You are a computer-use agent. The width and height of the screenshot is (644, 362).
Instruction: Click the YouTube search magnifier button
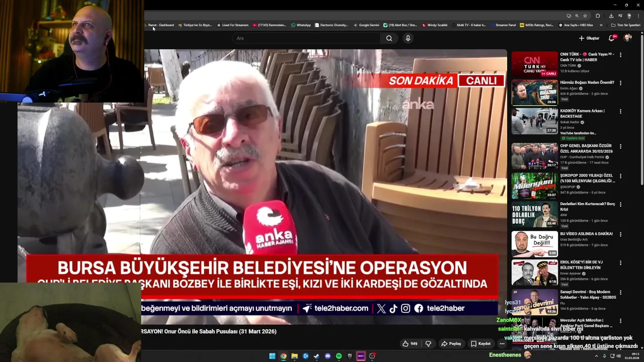389,38
